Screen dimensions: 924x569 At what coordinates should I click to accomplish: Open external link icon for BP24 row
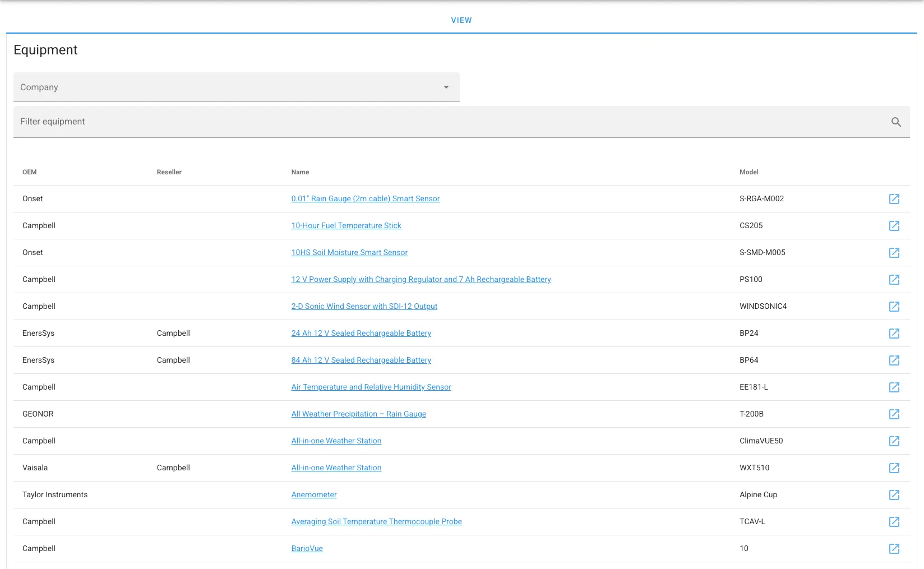[x=894, y=334]
